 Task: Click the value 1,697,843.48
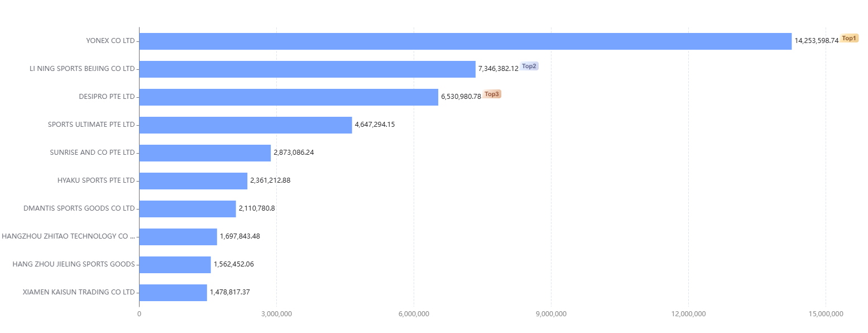click(240, 236)
